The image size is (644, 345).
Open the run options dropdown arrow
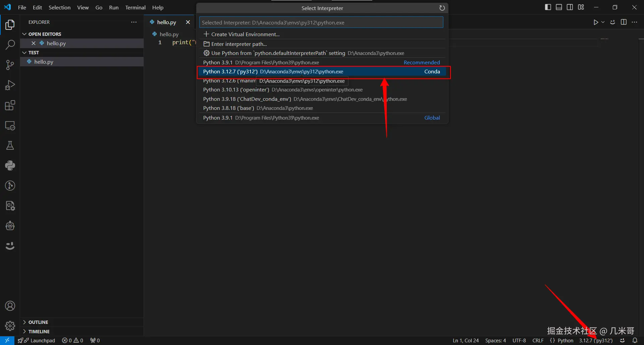[603, 22]
